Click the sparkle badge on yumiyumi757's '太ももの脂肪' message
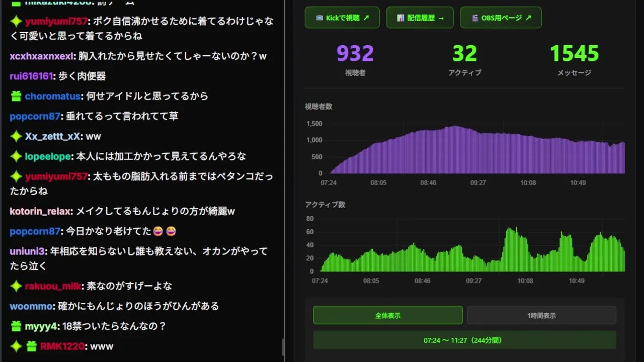 (16, 176)
